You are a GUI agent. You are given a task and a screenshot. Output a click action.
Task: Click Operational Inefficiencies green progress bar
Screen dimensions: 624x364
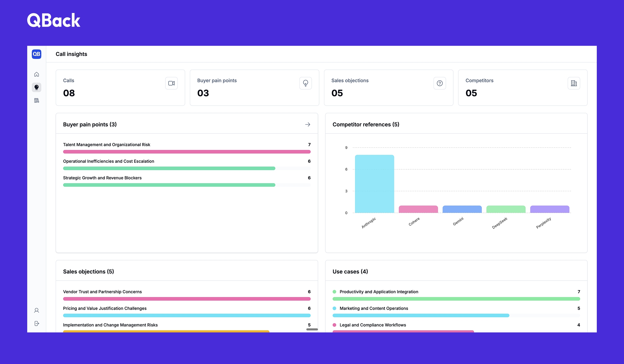tap(169, 168)
